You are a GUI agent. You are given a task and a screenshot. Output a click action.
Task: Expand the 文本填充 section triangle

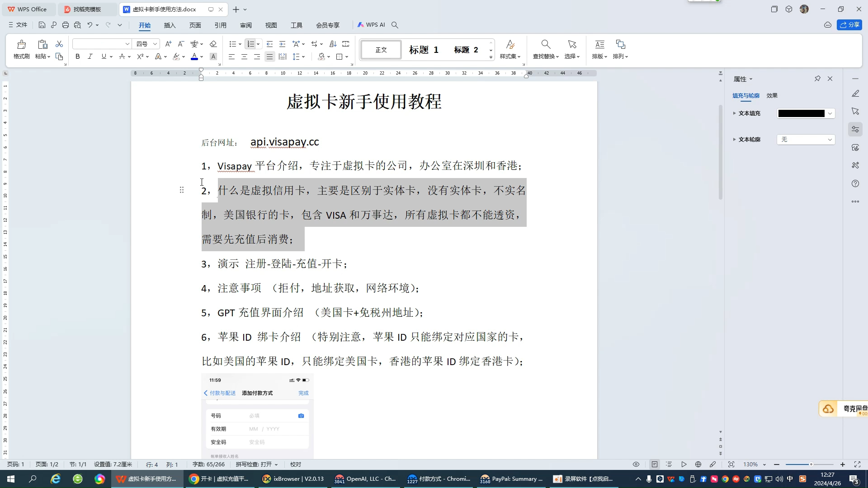tap(734, 113)
